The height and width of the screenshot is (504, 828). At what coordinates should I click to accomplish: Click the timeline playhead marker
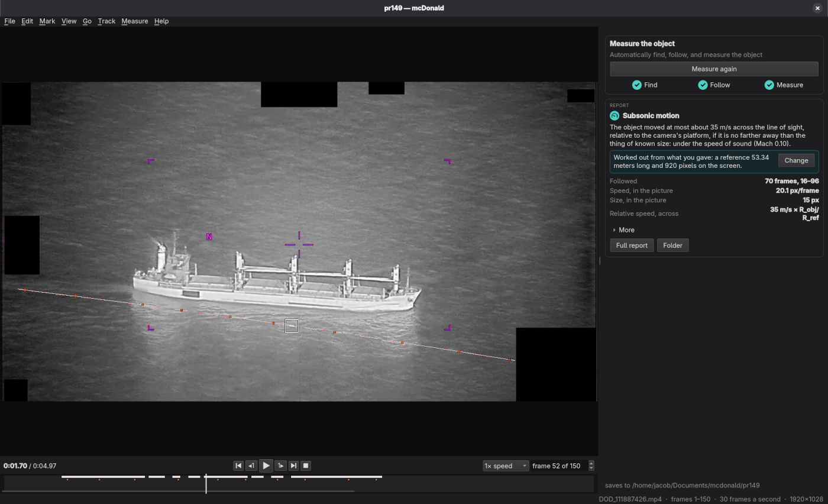(206, 483)
